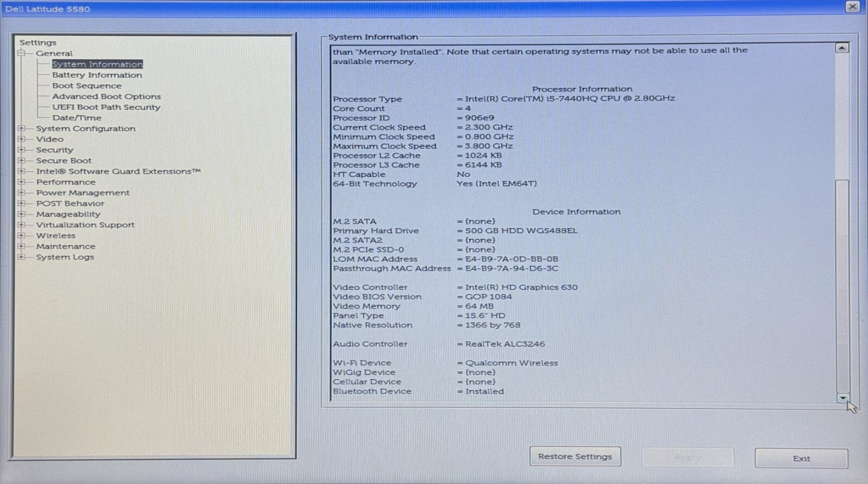Image resolution: width=868 pixels, height=484 pixels.
Task: Click the scroll down arrow
Action: click(x=843, y=398)
